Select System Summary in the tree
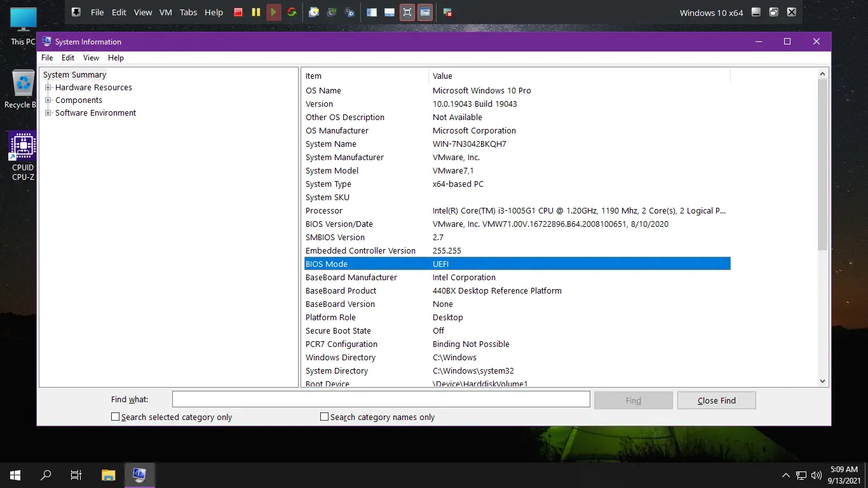This screenshot has height=488, width=868. 74,75
